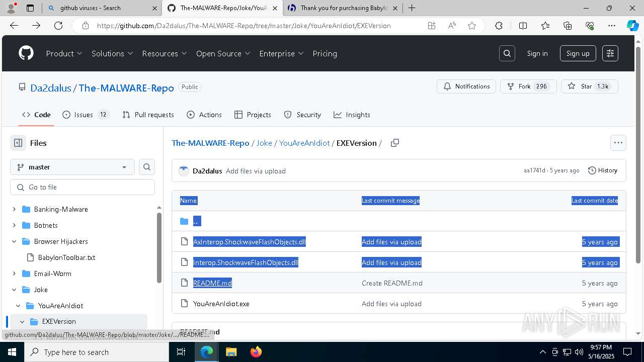
Task: Open AxInterop.ShockwaveFlashObjects.dll file link
Action: coord(250,242)
